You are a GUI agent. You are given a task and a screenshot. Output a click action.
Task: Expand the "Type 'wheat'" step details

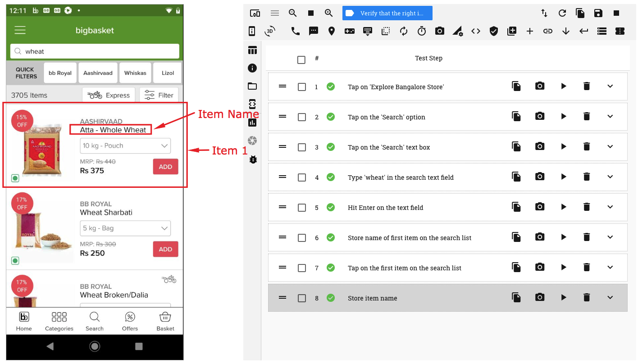click(x=610, y=177)
